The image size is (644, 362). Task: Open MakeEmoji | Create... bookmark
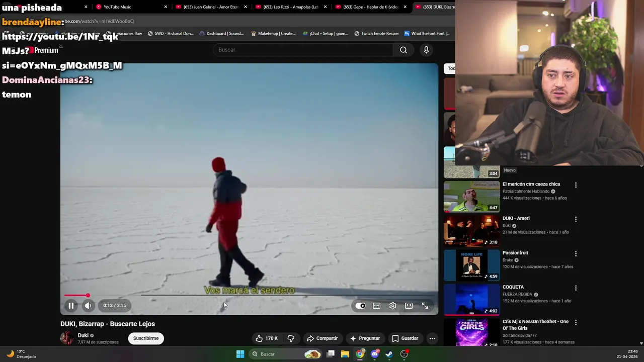pos(273,34)
